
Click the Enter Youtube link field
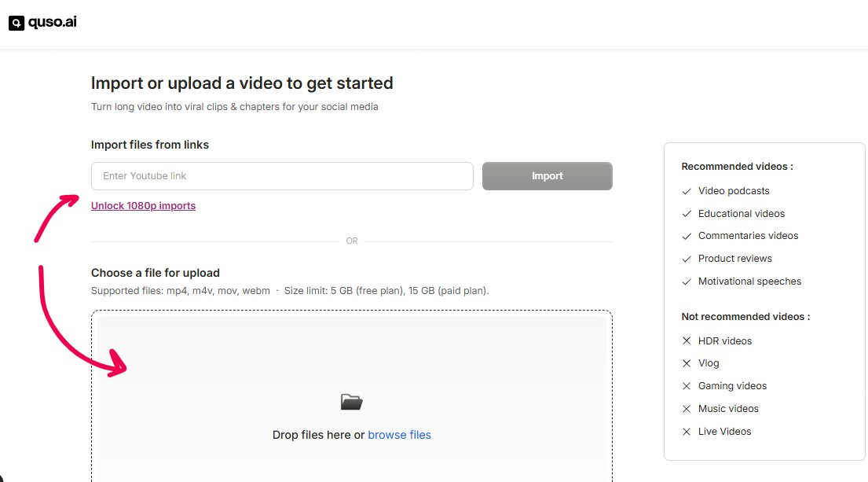click(x=281, y=175)
